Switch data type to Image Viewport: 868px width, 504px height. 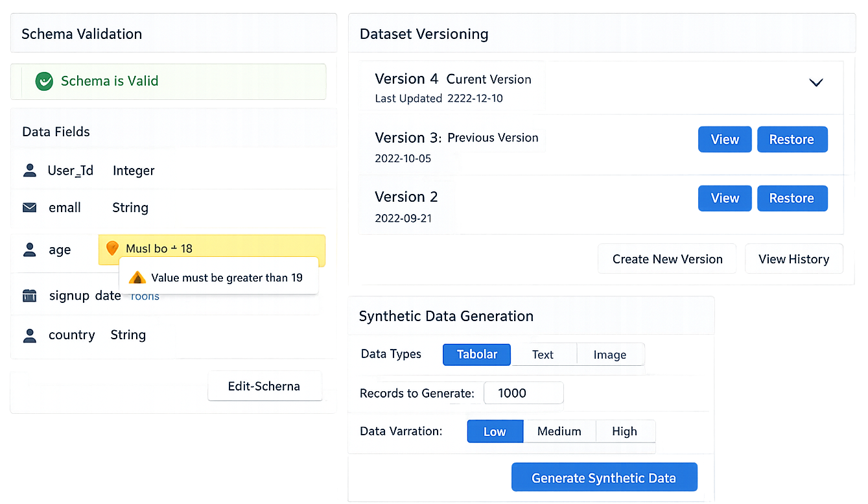[610, 354]
